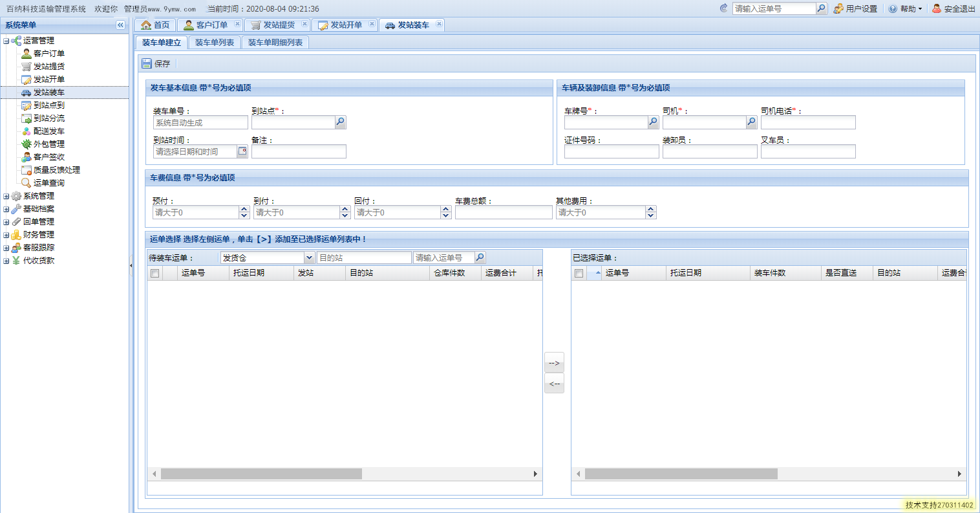Open 到站点到 in the sidebar tree

pos(48,105)
